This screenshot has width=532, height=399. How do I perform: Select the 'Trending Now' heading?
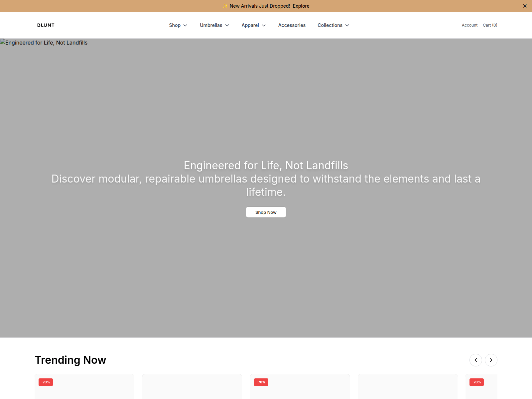[70, 360]
